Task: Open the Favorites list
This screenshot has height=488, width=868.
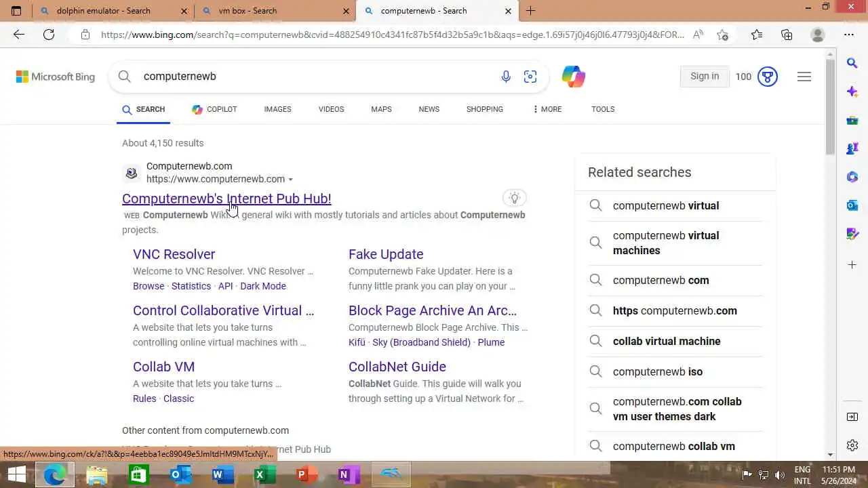Action: (757, 35)
